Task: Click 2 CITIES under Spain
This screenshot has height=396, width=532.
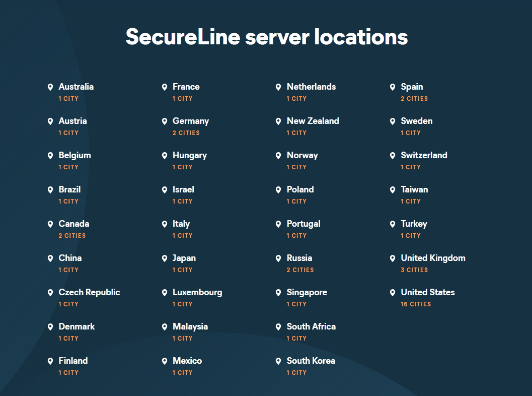Action: pyautogui.click(x=414, y=98)
